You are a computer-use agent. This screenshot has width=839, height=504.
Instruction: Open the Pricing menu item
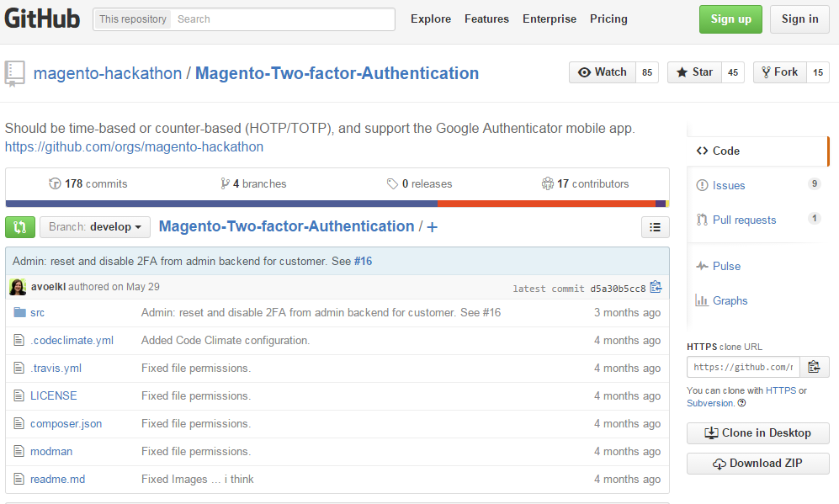(x=608, y=19)
